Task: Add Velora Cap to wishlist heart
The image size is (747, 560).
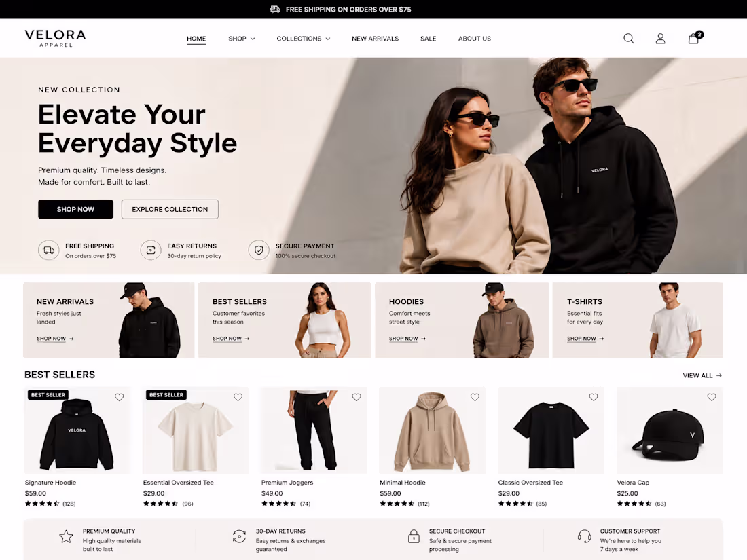Action: [x=712, y=397]
